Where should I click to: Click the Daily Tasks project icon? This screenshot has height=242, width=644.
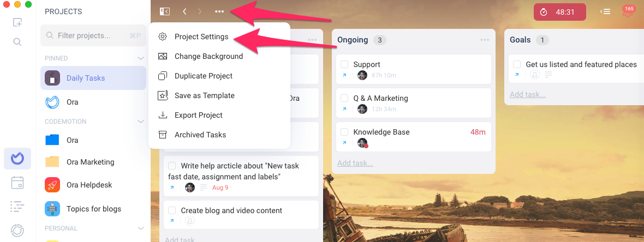(x=52, y=78)
